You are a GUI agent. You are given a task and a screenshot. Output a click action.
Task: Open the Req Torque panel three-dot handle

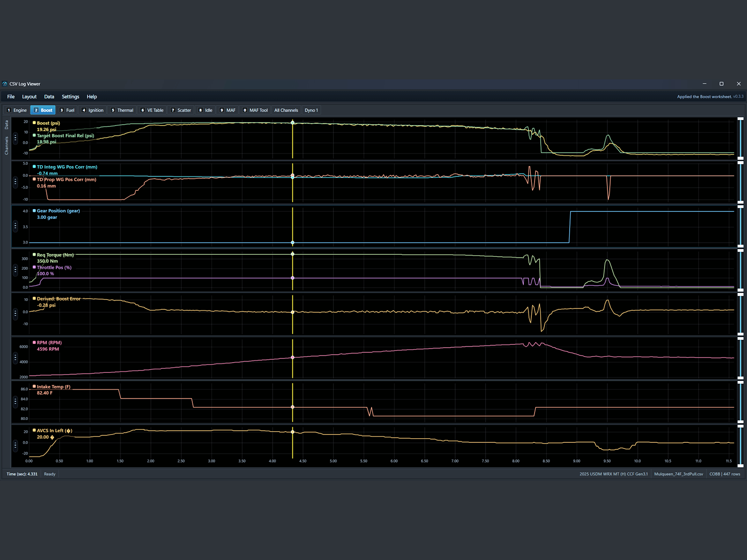click(15, 270)
